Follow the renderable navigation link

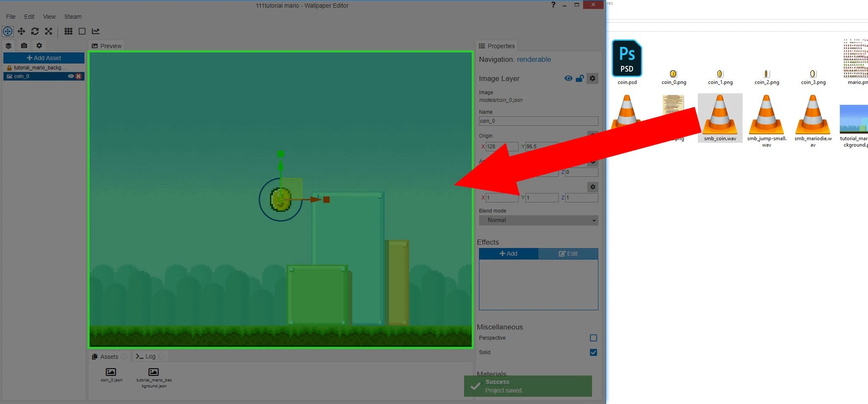click(x=534, y=59)
